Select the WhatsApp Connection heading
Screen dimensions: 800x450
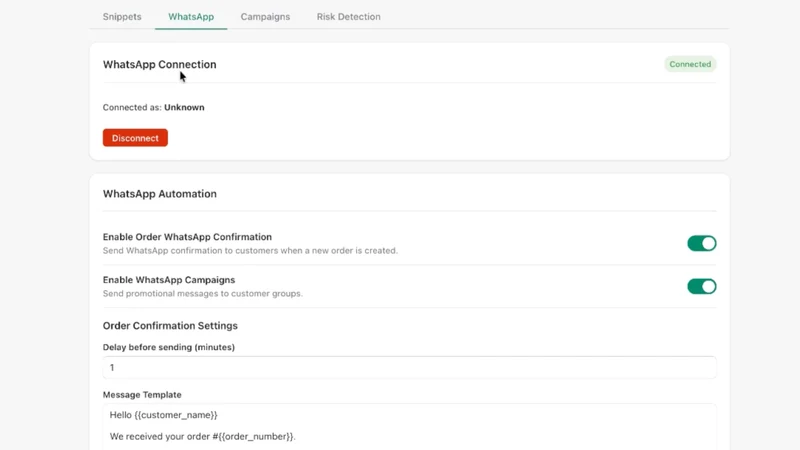point(160,64)
